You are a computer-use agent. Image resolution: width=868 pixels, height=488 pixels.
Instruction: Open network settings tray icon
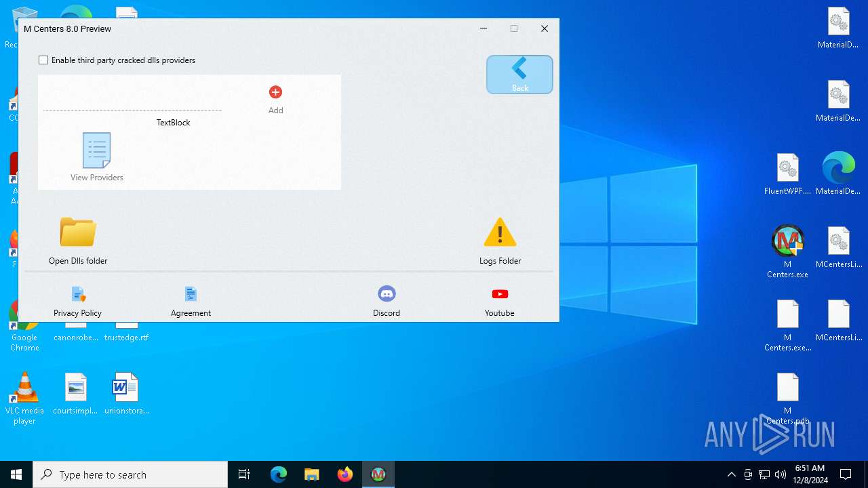(x=764, y=474)
